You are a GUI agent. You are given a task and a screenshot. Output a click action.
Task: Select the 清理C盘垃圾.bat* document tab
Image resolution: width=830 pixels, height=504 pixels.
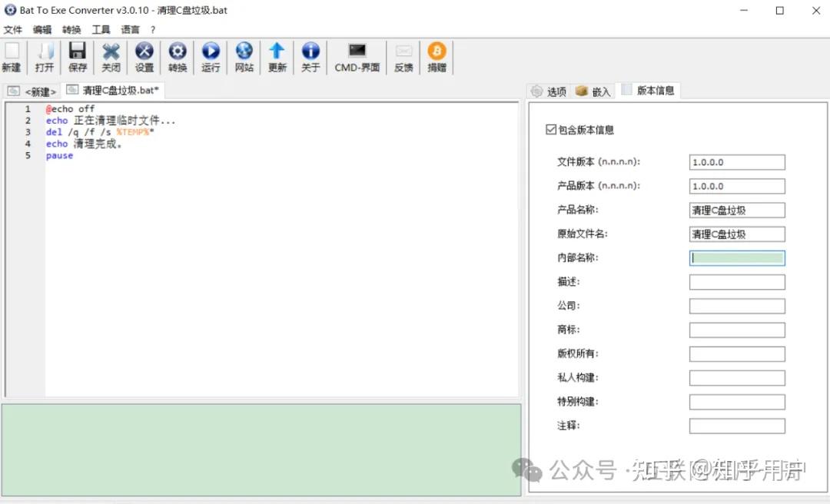(113, 91)
